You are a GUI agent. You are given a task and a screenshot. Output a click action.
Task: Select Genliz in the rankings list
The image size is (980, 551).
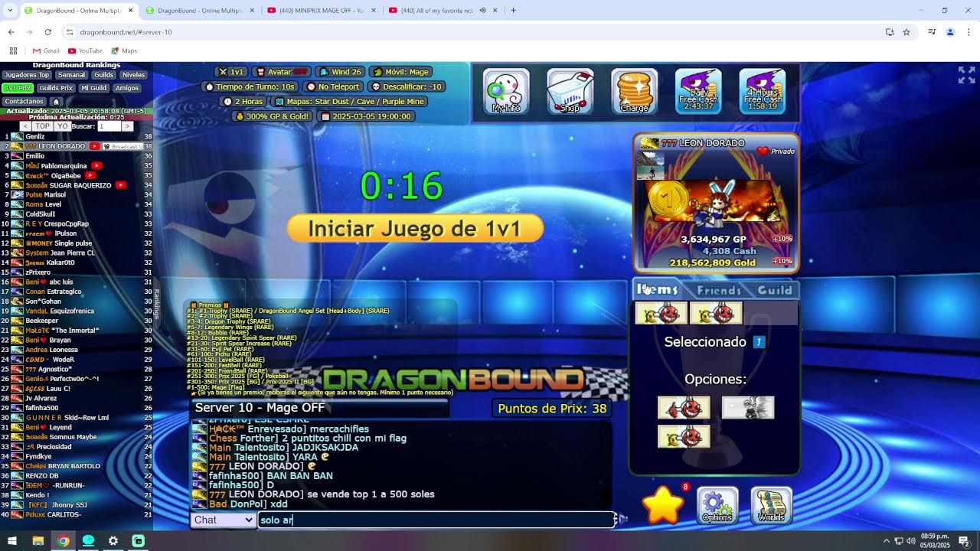[77, 136]
